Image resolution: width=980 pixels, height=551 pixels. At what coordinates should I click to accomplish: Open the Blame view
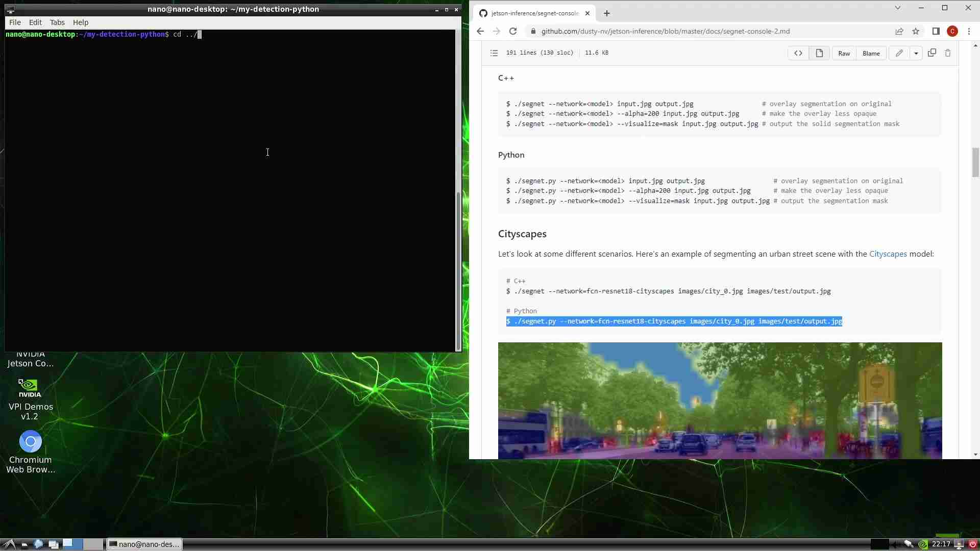click(871, 53)
